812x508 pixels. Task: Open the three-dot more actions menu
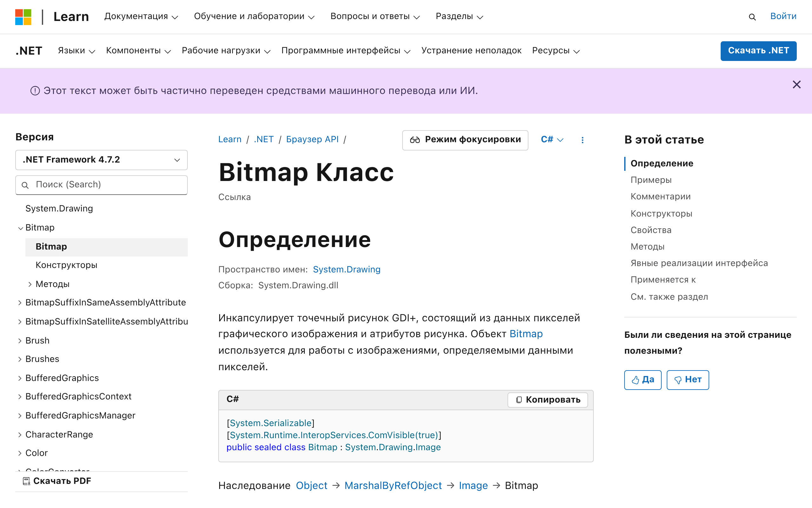tap(582, 140)
